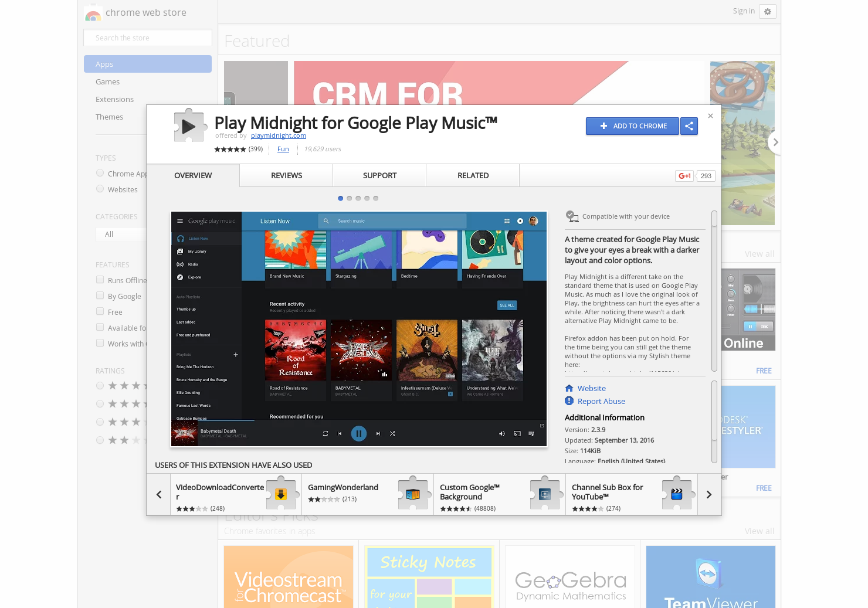Click the ADD TO CHROME button
The height and width of the screenshot is (608, 868).
pos(632,126)
